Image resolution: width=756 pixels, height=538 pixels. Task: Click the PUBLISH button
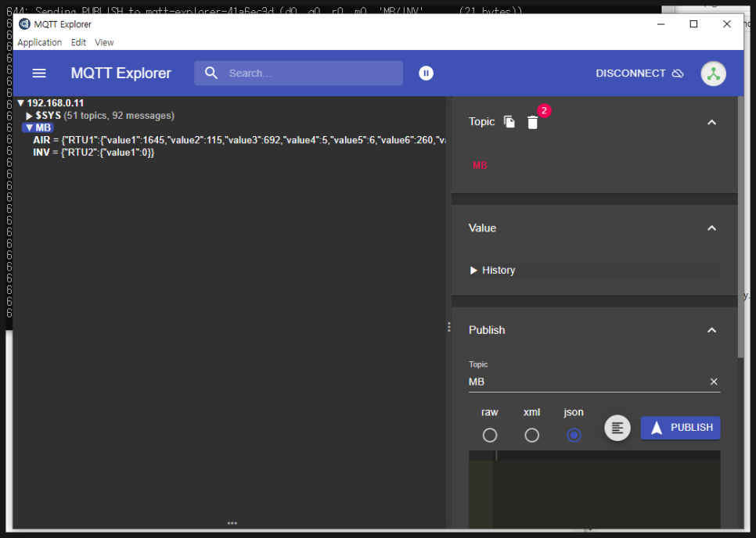click(x=680, y=428)
